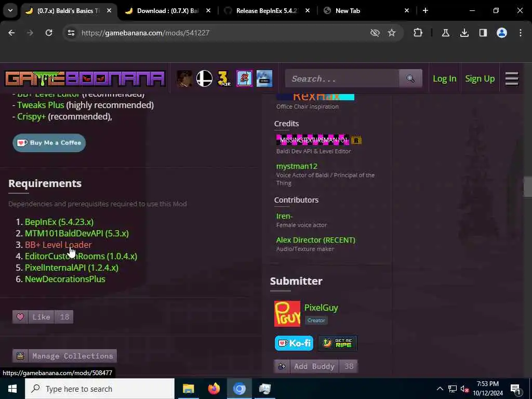Open the Crispy+ link
Viewport: 532px width, 399px height.
click(32, 116)
